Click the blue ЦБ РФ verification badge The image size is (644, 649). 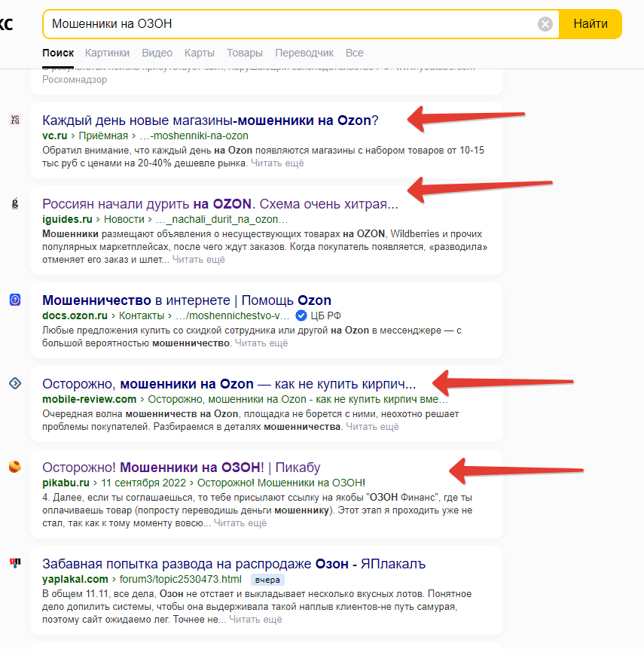point(301,315)
